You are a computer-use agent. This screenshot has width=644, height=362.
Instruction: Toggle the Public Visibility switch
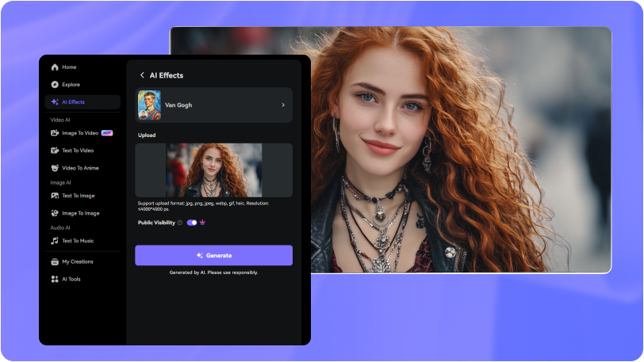coord(192,223)
